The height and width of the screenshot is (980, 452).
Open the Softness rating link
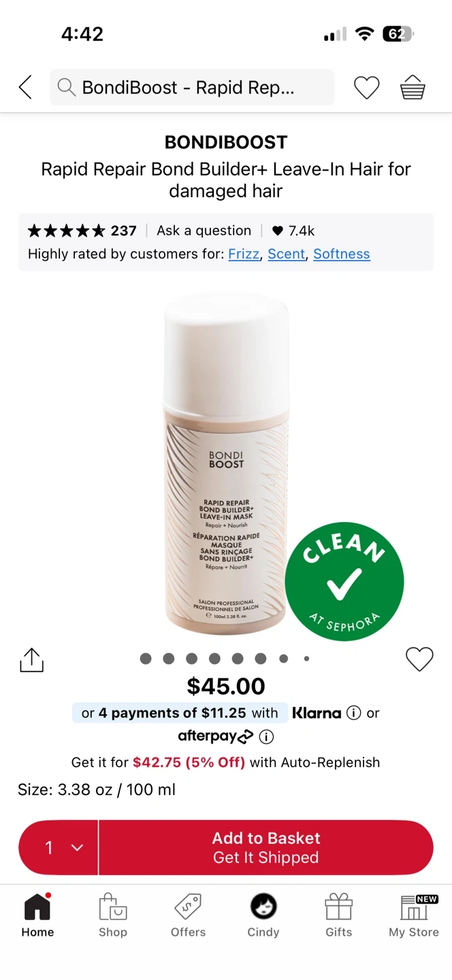pos(342,254)
